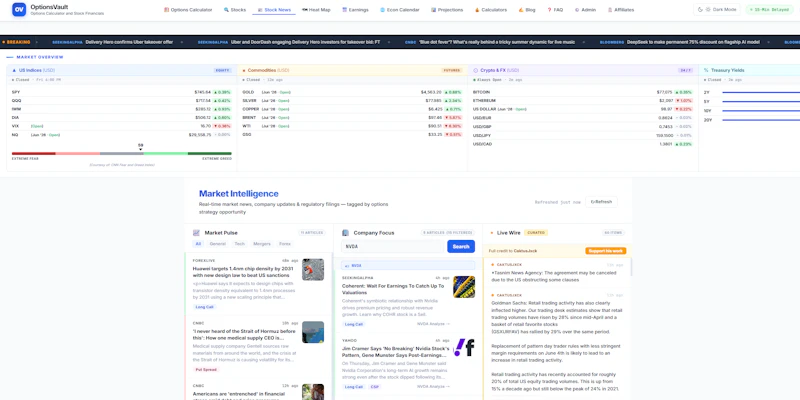Click the 2Y treasury yield bar
The height and width of the screenshot is (400, 800).
coord(761,92)
